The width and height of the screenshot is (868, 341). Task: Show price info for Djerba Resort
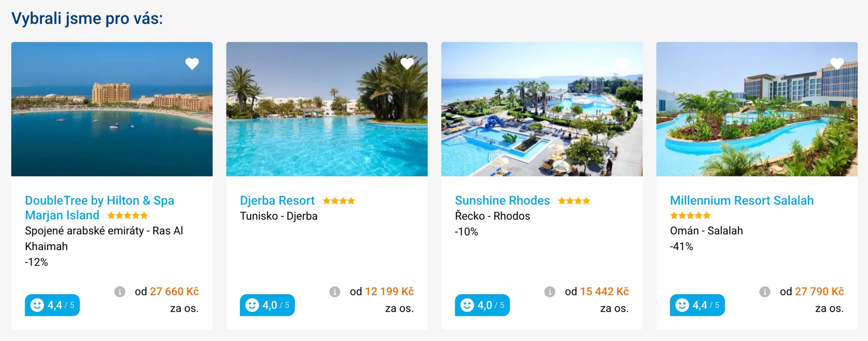point(335,291)
